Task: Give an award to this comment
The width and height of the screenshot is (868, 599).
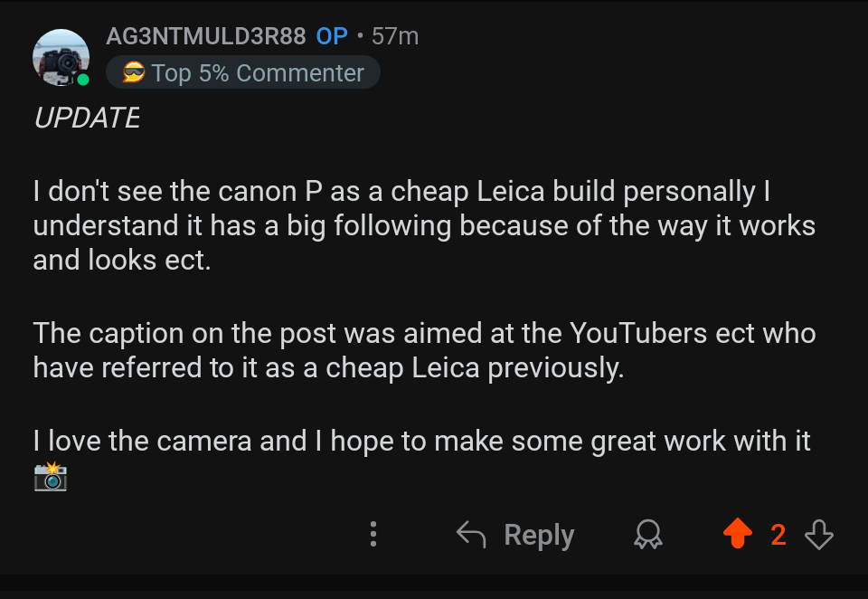Action: 647,535
